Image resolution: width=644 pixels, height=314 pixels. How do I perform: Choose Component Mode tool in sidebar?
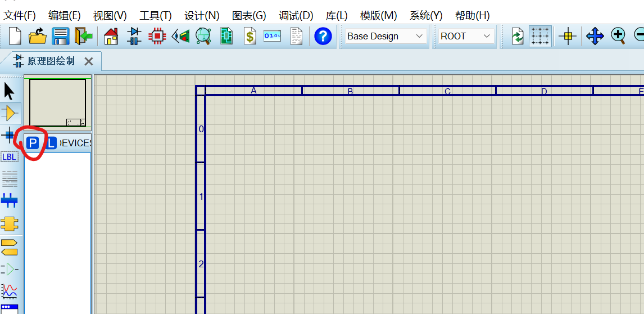click(10, 113)
